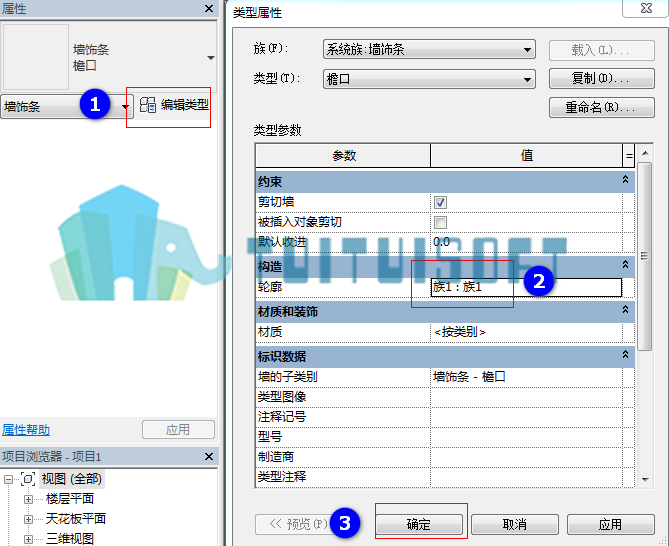Select the 视图 (全部) tree item

(72, 479)
